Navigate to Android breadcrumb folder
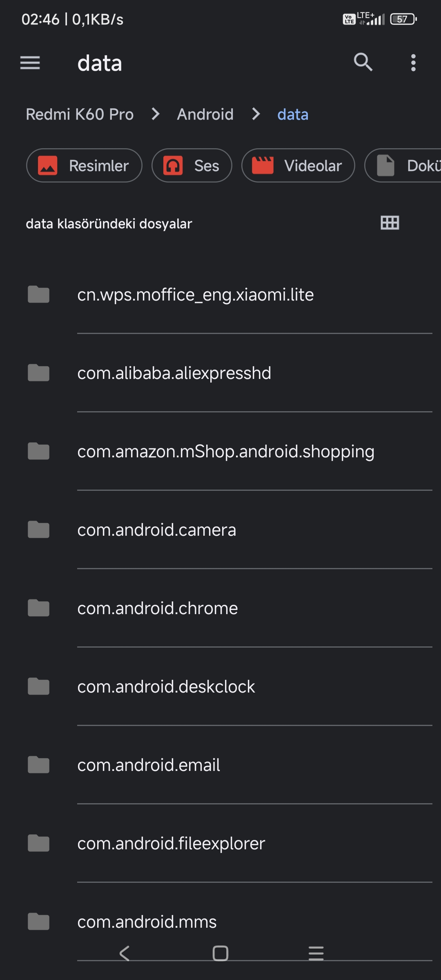The width and height of the screenshot is (441, 980). click(205, 114)
